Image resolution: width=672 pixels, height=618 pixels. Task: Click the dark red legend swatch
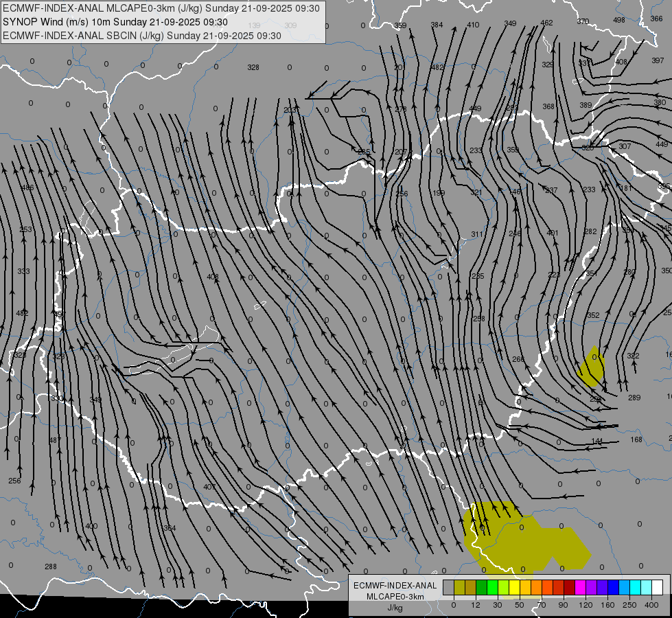click(x=569, y=587)
